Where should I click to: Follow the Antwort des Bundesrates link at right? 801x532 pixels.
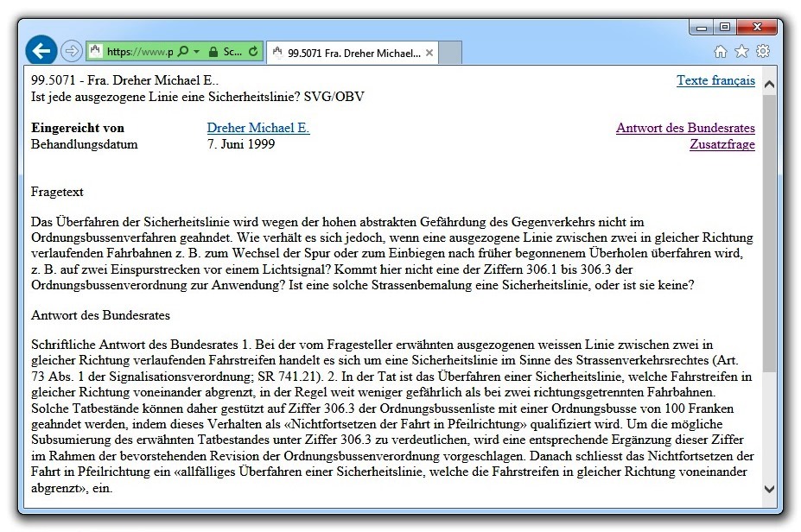coord(685,128)
